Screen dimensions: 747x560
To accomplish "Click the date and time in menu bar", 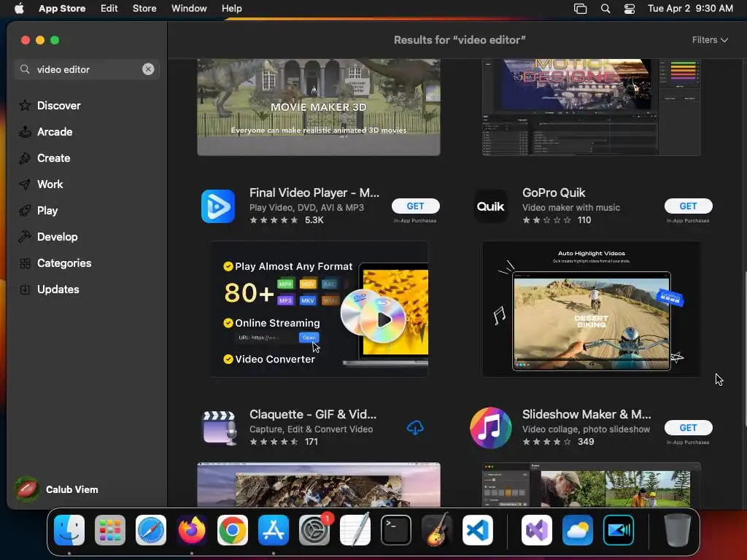I will pyautogui.click(x=690, y=9).
